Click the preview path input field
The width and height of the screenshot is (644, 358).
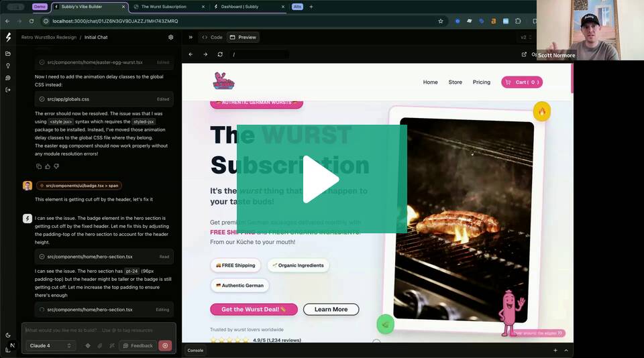(259, 54)
